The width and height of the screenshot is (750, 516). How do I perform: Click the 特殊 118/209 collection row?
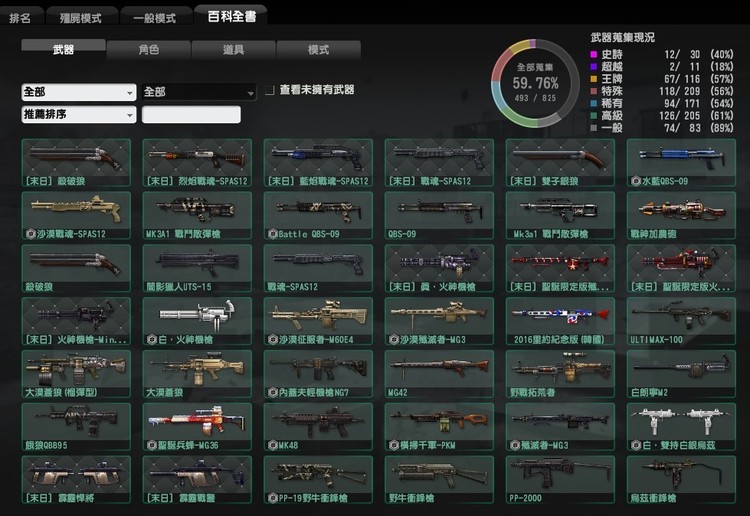point(662,91)
